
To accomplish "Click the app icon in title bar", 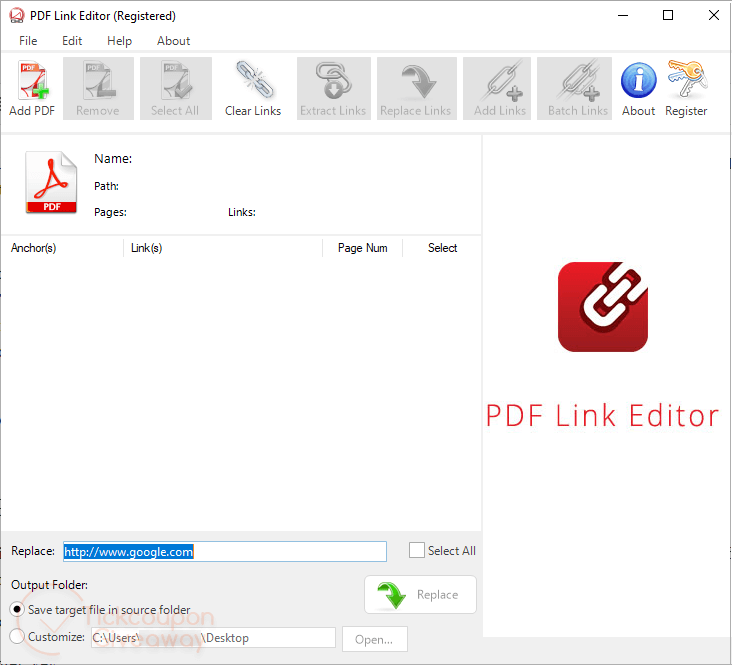I will click(x=17, y=15).
